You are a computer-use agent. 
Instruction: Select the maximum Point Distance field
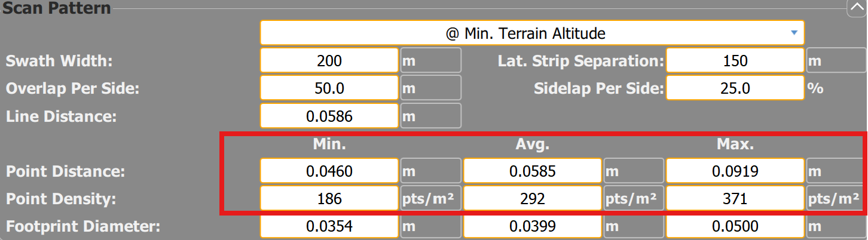click(x=735, y=171)
